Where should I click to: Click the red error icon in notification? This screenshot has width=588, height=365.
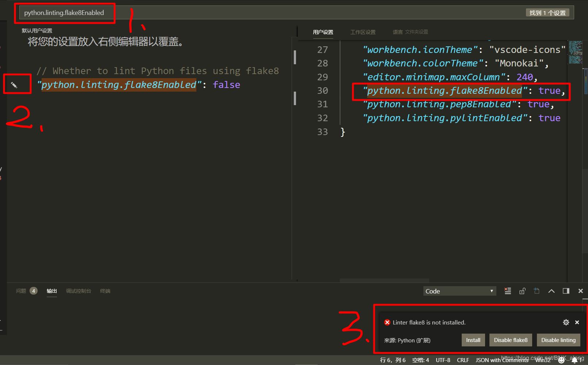click(x=387, y=322)
